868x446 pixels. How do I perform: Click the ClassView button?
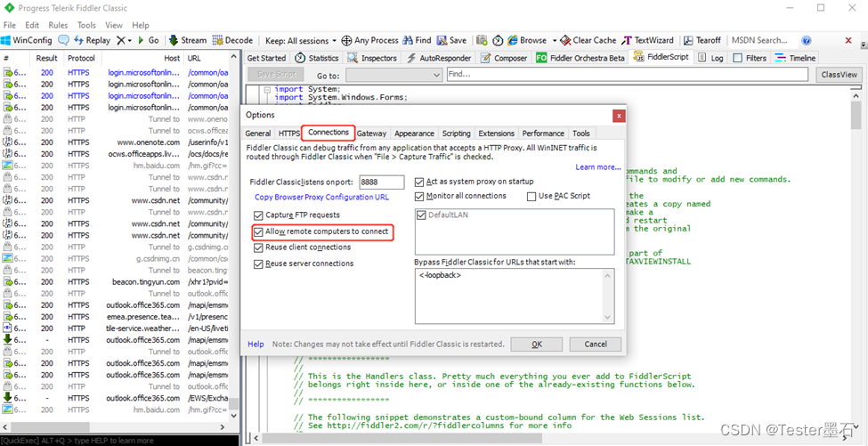click(x=840, y=75)
